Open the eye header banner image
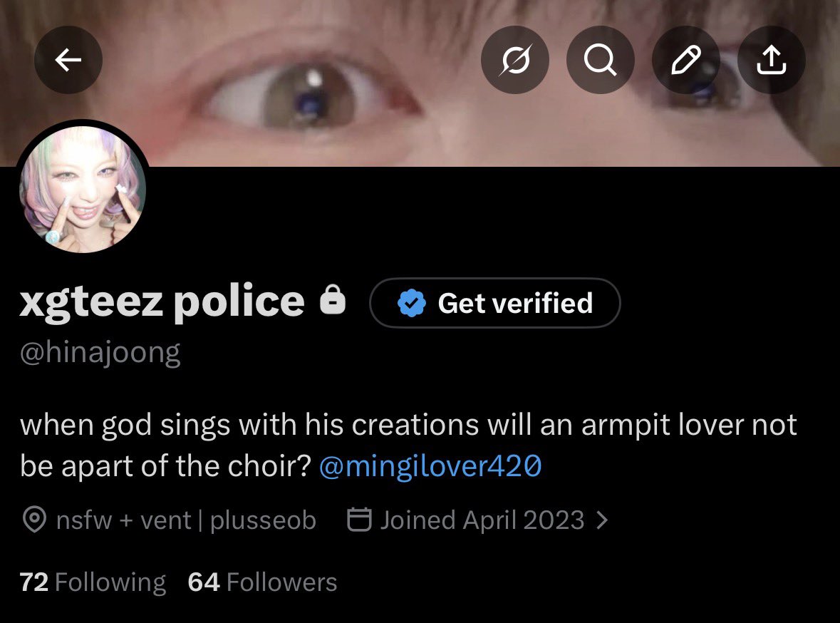The width and height of the screenshot is (840, 623). (x=420, y=83)
